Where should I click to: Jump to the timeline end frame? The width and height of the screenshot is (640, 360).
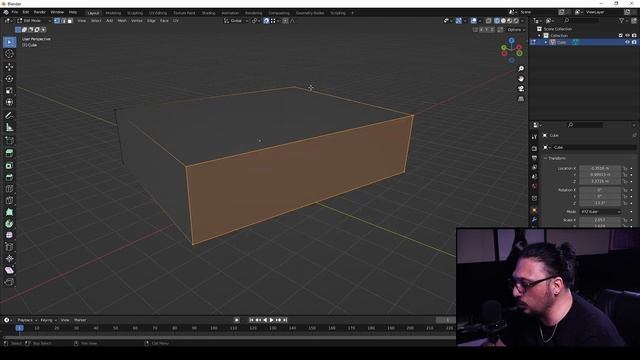pos(285,320)
